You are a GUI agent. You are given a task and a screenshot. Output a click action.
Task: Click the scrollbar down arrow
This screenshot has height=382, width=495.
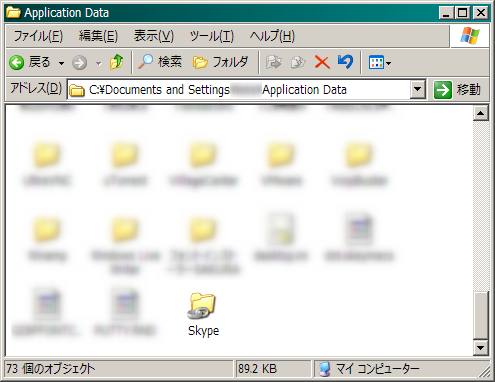point(480,348)
